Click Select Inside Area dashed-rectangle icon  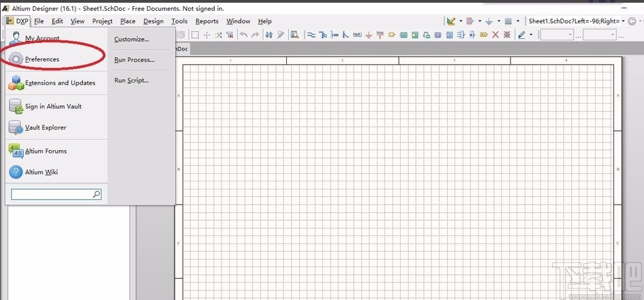pos(195,35)
